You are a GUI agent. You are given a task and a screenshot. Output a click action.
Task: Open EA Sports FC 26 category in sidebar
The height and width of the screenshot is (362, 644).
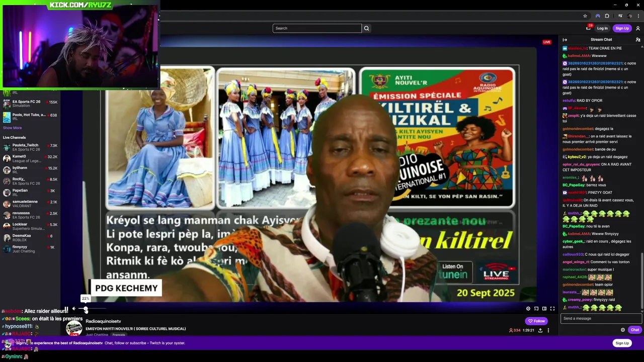(30, 104)
